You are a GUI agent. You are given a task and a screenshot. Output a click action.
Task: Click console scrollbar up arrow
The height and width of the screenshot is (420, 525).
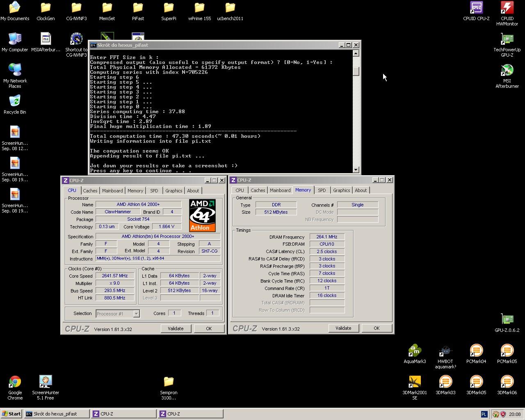coord(356,53)
